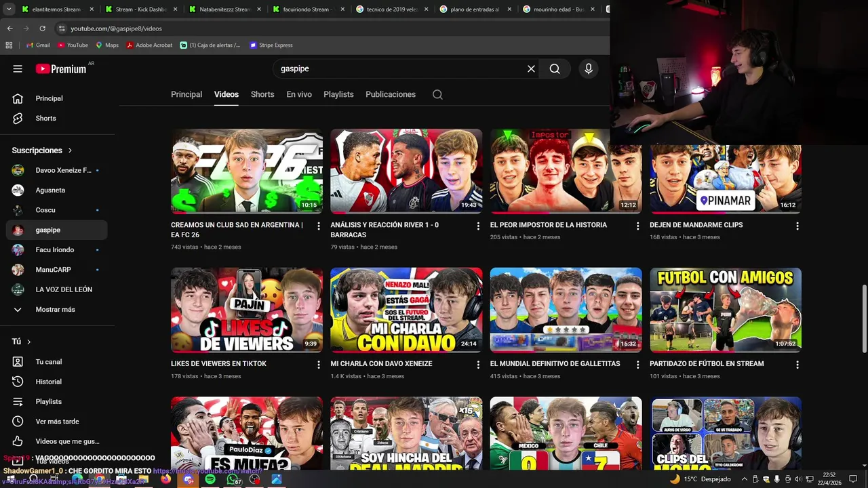Open Davoo Xeneize subscription in sidebar
868x488 pixels.
click(56, 170)
